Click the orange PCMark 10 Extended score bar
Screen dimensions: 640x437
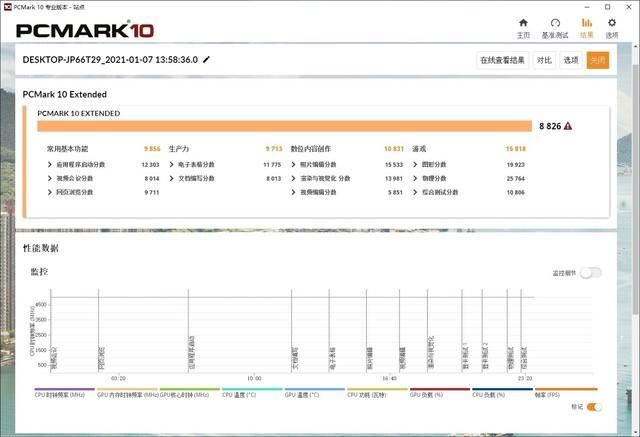click(x=284, y=126)
